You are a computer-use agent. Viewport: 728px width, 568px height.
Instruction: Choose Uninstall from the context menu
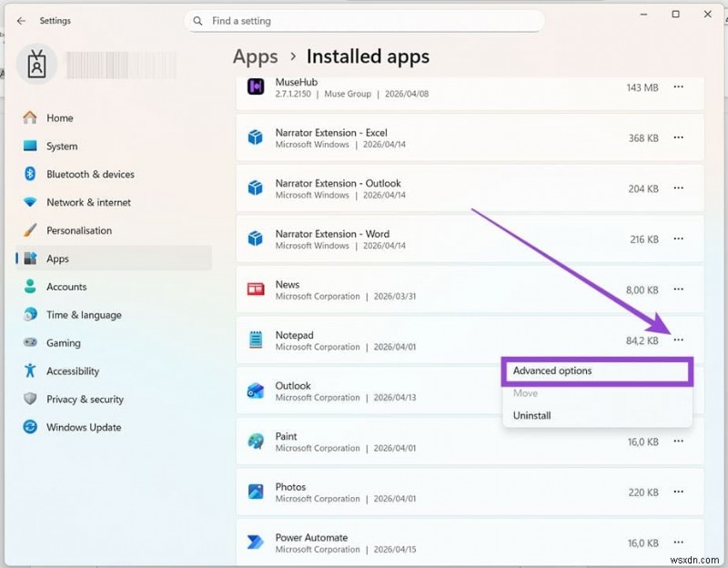tap(597, 416)
